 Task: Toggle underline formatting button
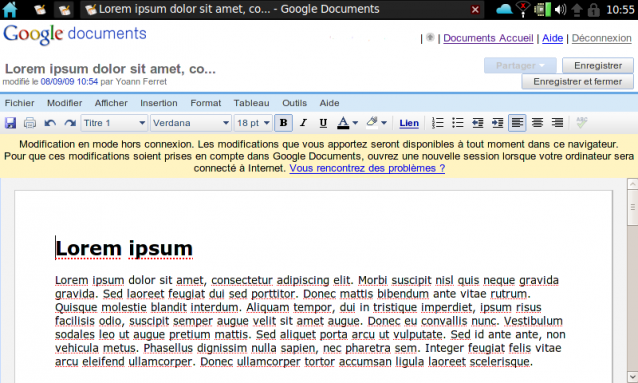click(323, 123)
